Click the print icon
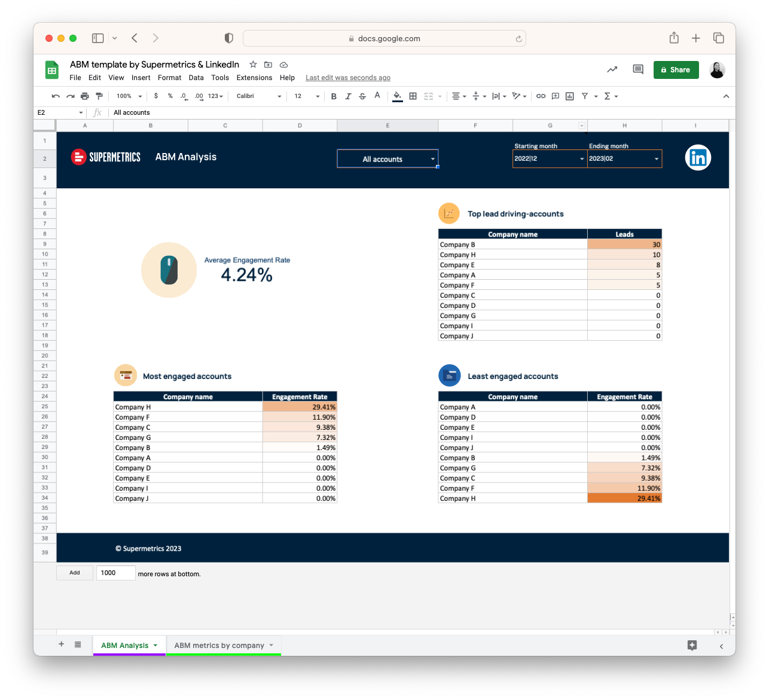Image resolution: width=769 pixels, height=700 pixels. [84, 96]
